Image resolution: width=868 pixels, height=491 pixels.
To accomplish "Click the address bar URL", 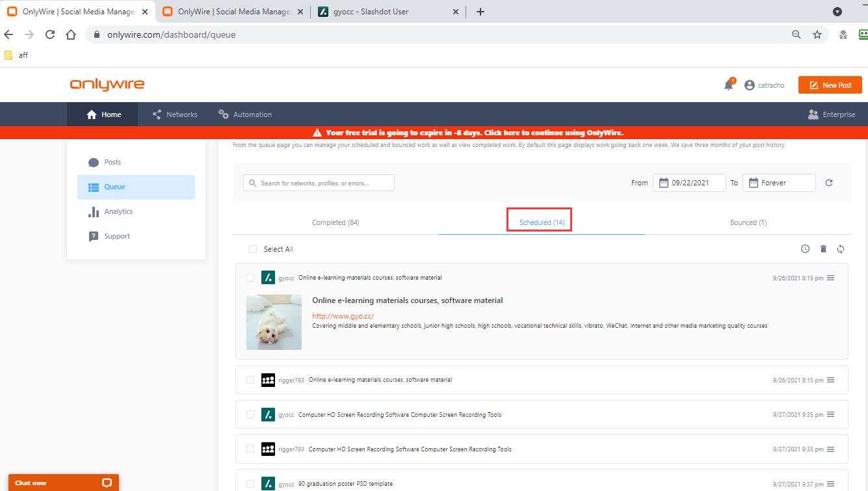I will [172, 34].
